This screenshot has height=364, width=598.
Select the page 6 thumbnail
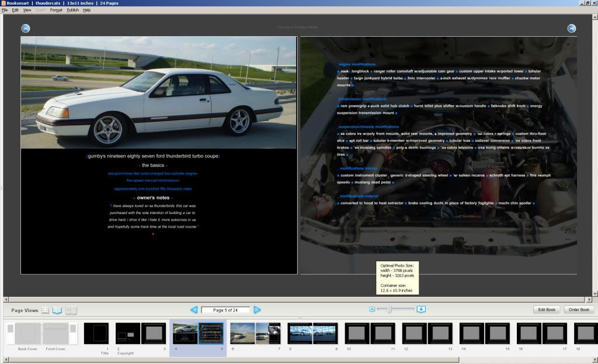[x=242, y=333]
